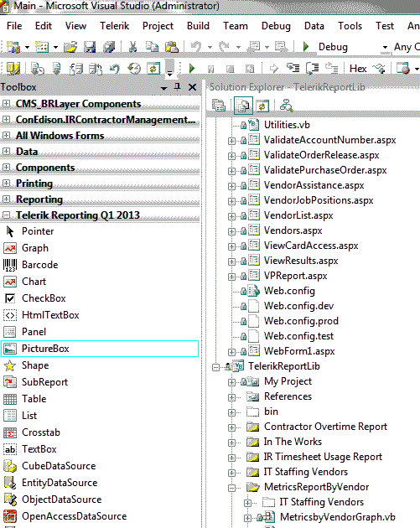Select IR Timesheet Usage Report folder

tap(323, 457)
